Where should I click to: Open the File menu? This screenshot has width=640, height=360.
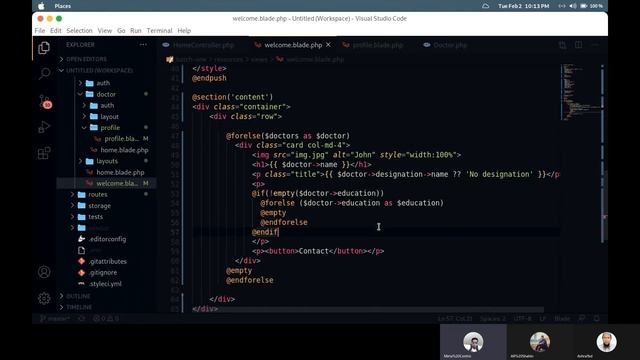40,31
